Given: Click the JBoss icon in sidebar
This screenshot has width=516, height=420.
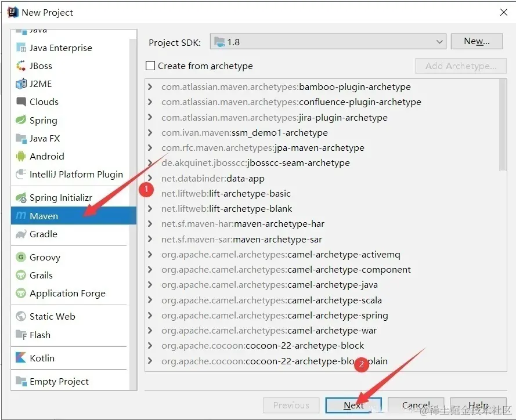Looking at the screenshot, I should point(21,66).
